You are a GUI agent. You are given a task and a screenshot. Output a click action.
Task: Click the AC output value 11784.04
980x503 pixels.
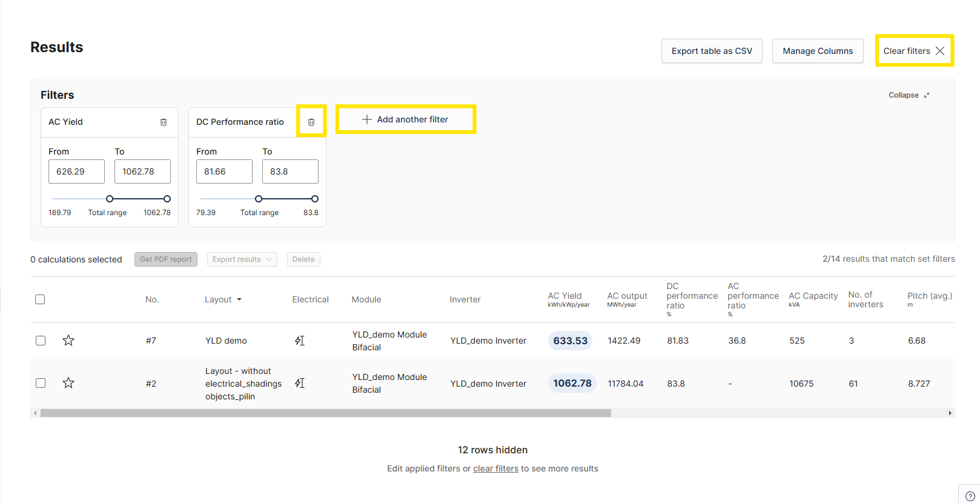626,384
